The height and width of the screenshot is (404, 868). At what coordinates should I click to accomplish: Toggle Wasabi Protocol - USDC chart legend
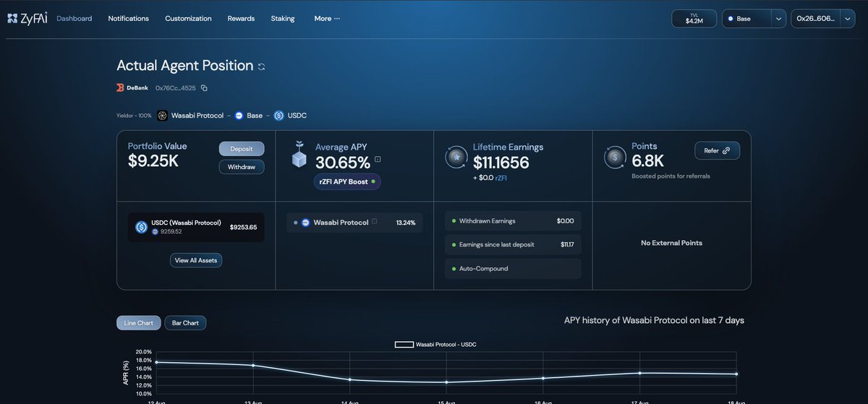click(x=435, y=345)
